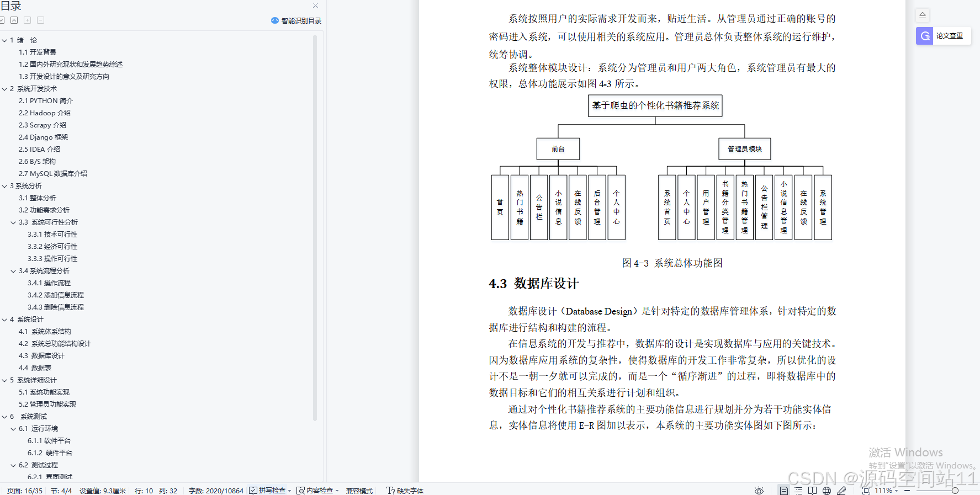Viewport: 980px width, 495px height.
Task: Click the collapse-up arrow icon in outline toolbar
Action: click(14, 20)
